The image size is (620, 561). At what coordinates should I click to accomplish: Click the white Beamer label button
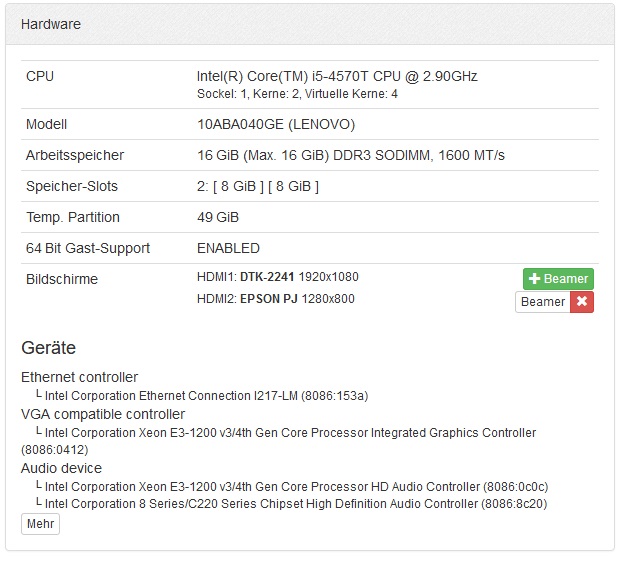coord(543,302)
